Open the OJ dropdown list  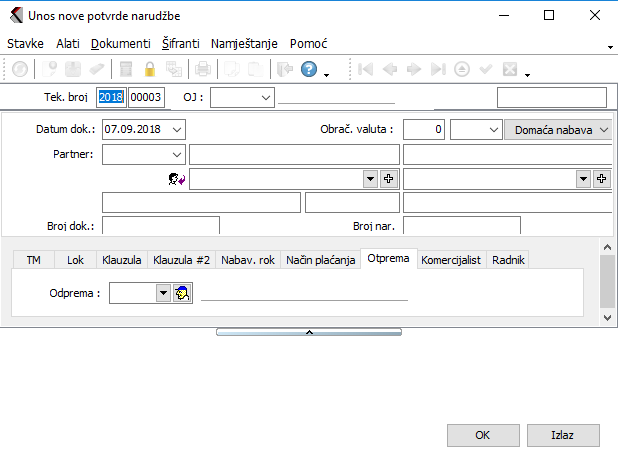[265, 97]
